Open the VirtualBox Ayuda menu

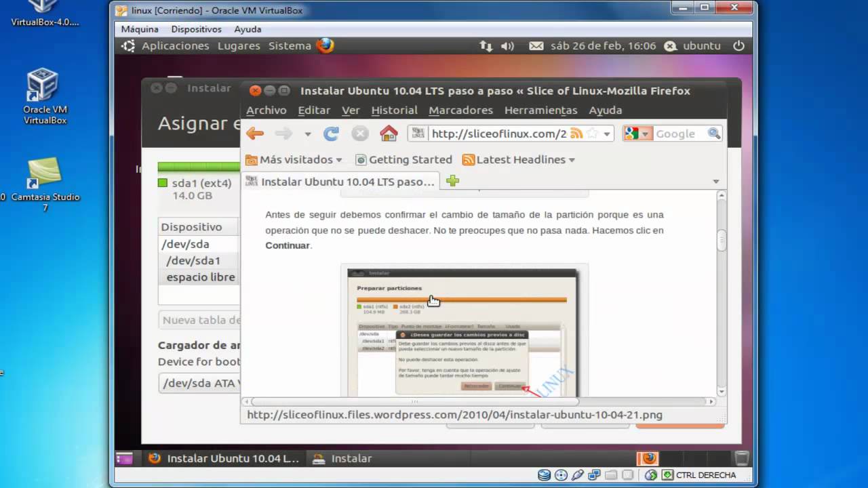click(248, 29)
